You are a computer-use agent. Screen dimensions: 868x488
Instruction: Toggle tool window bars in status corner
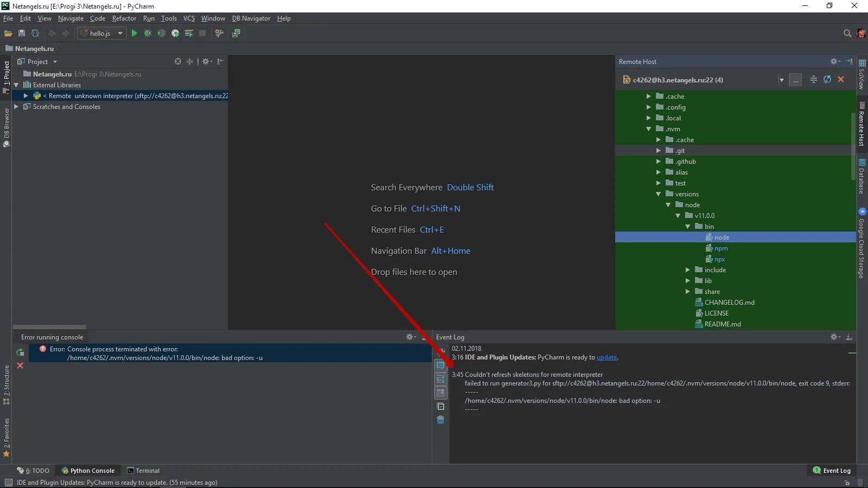coord(8,483)
